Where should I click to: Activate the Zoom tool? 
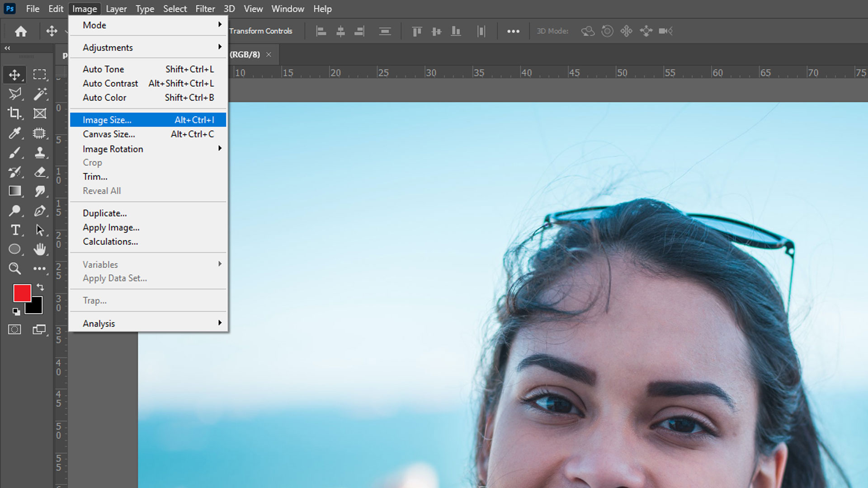[x=15, y=268]
